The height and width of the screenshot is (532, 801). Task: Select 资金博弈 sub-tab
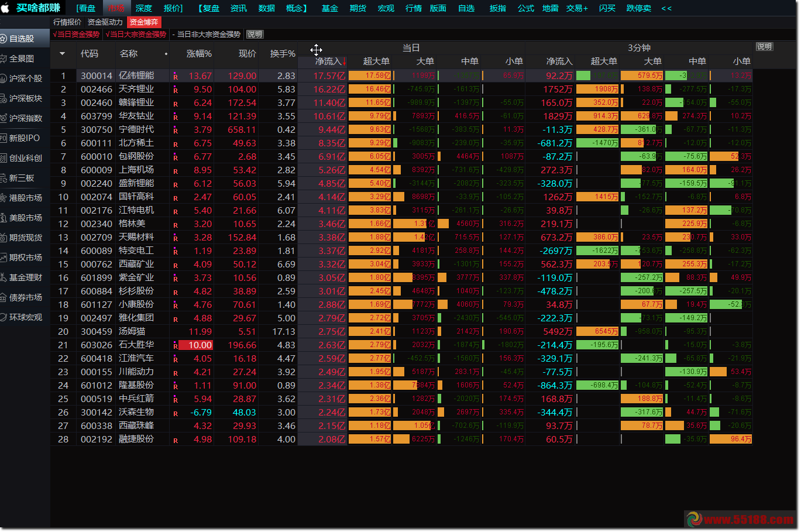pos(144,22)
